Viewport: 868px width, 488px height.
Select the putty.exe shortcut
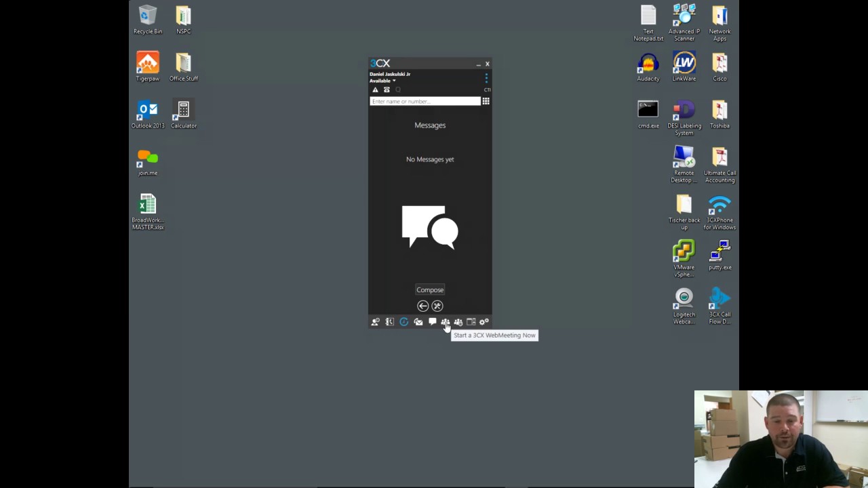pos(720,255)
